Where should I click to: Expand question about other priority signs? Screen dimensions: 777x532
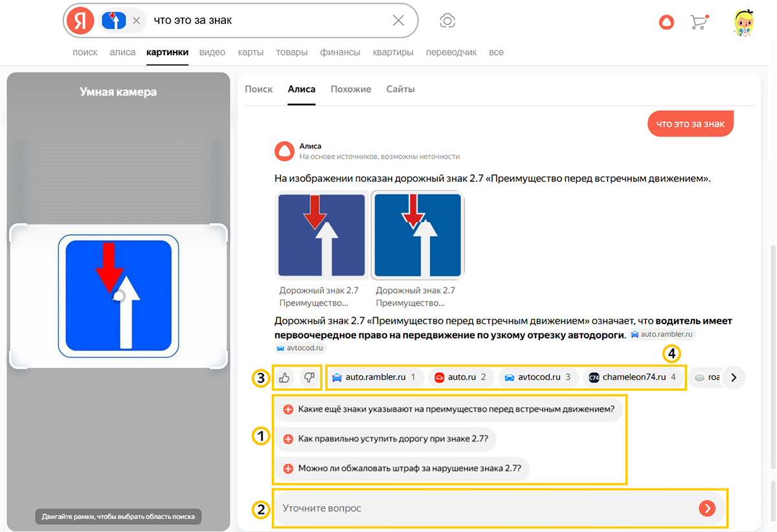point(448,409)
